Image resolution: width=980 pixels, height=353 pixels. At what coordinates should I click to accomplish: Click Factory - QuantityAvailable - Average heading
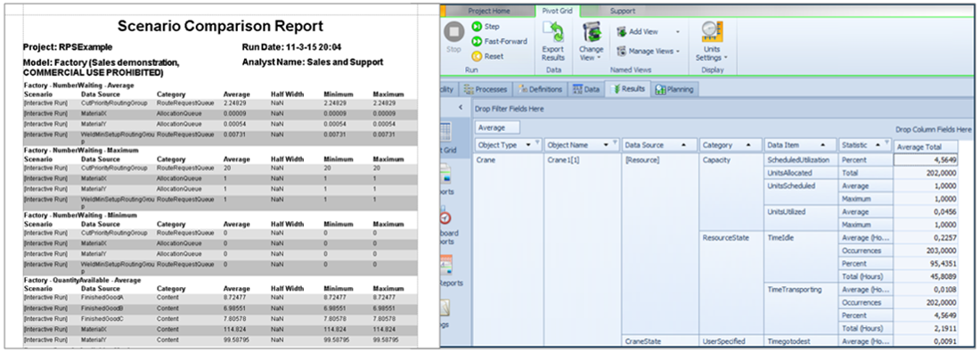[82, 281]
